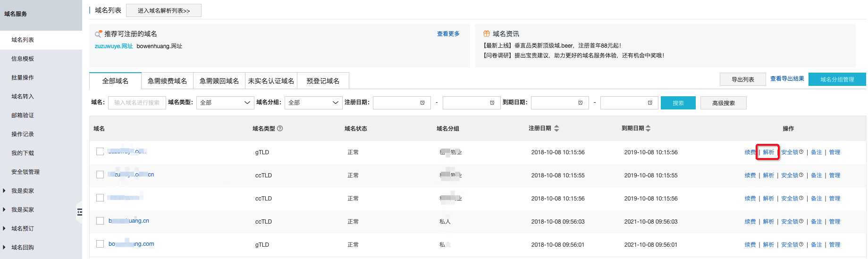Viewport: 868px width, 259px height.
Task: Click 解析 in the ng.com row
Action: pyautogui.click(x=768, y=245)
